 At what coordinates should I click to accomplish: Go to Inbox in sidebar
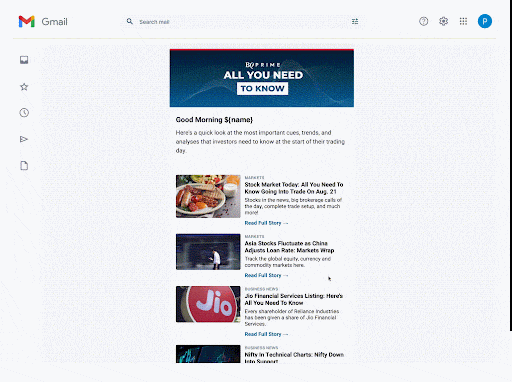point(24,60)
